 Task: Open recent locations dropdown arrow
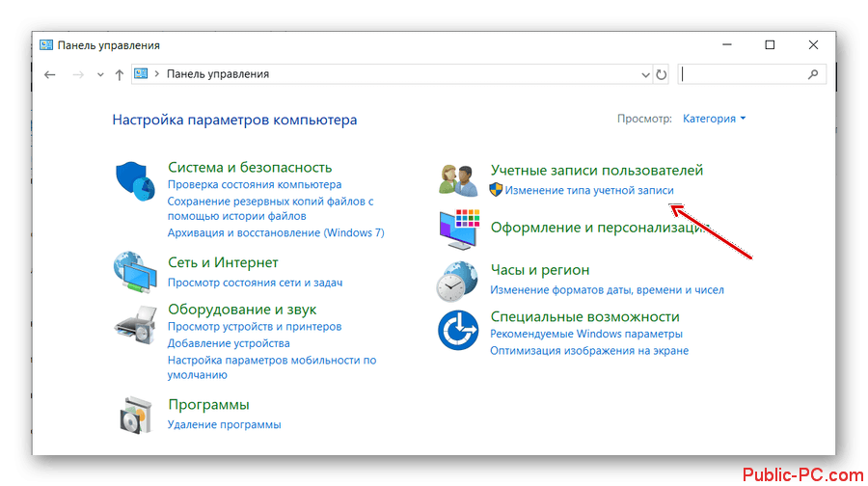pyautogui.click(x=100, y=74)
